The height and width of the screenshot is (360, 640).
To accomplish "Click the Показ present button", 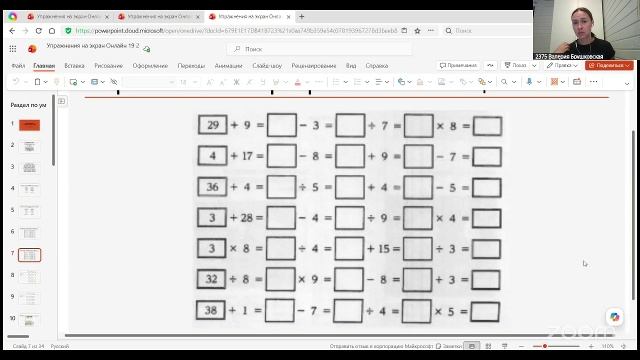I will [x=516, y=65].
